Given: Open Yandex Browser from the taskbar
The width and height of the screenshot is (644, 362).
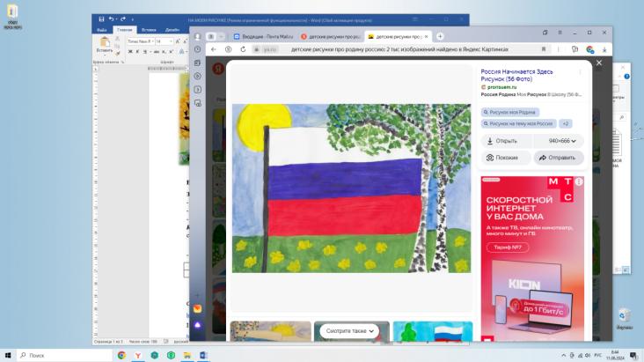Looking at the screenshot, I should tap(138, 355).
